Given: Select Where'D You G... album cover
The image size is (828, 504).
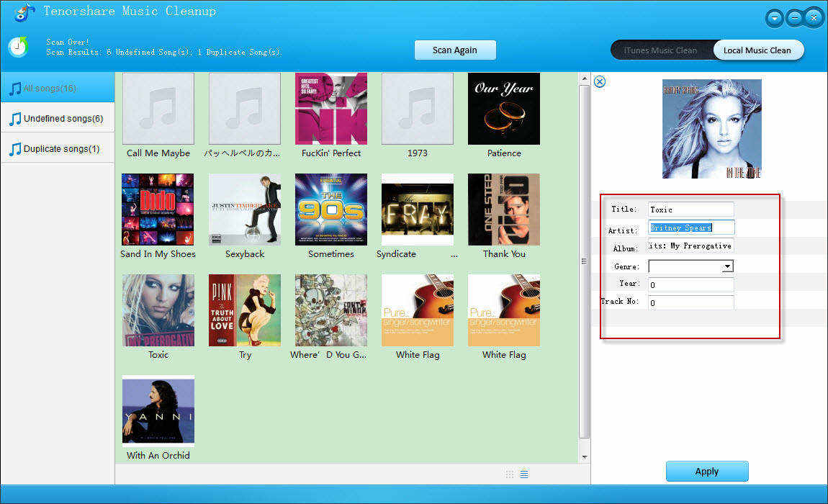Looking at the screenshot, I should 331,310.
